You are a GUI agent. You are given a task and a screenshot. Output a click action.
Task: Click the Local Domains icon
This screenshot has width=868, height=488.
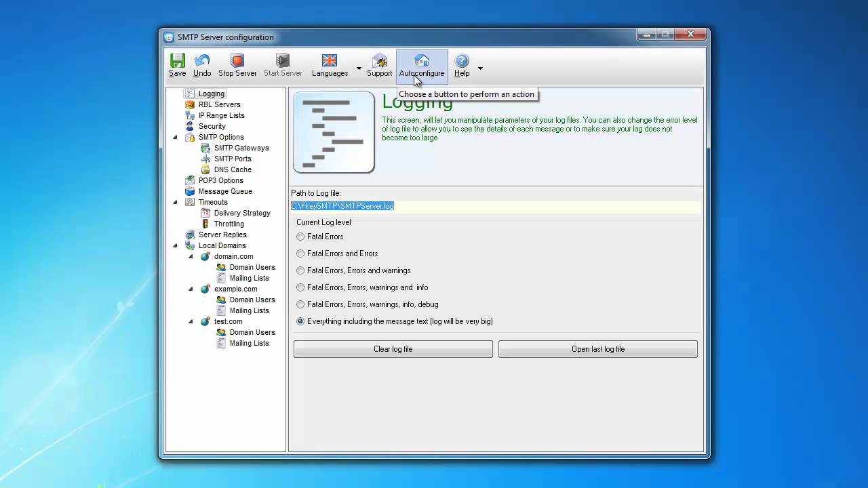[190, 245]
